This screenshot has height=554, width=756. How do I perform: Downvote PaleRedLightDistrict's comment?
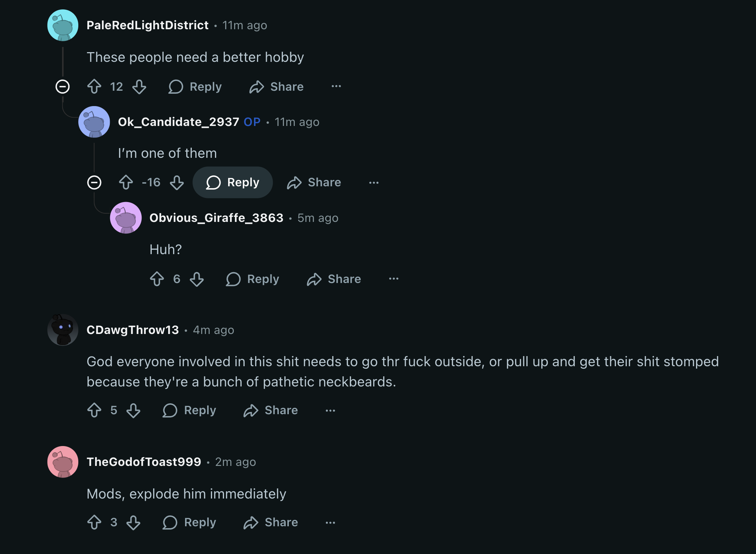(139, 87)
